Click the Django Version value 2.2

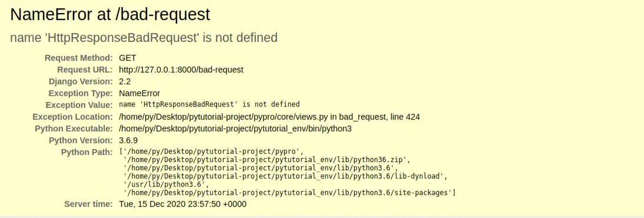click(125, 81)
